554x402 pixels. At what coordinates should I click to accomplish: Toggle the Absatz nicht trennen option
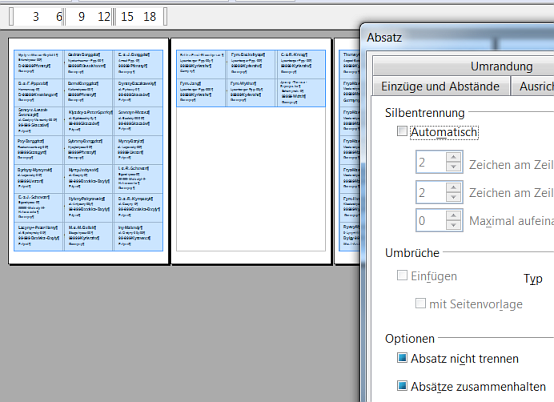(402, 358)
